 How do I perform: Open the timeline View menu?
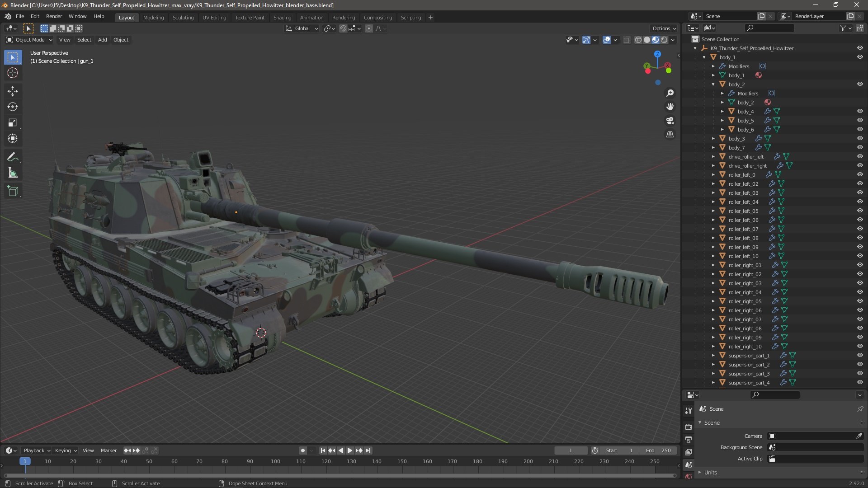88,450
